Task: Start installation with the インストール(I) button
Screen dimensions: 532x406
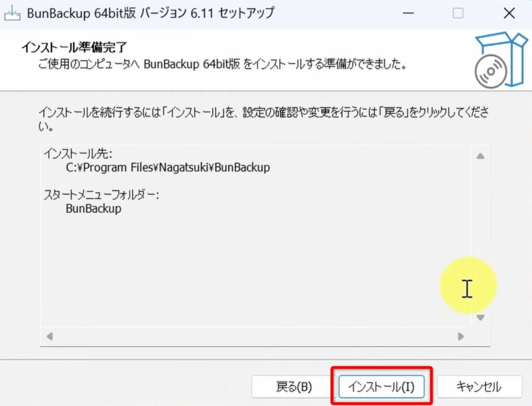Action: click(381, 387)
